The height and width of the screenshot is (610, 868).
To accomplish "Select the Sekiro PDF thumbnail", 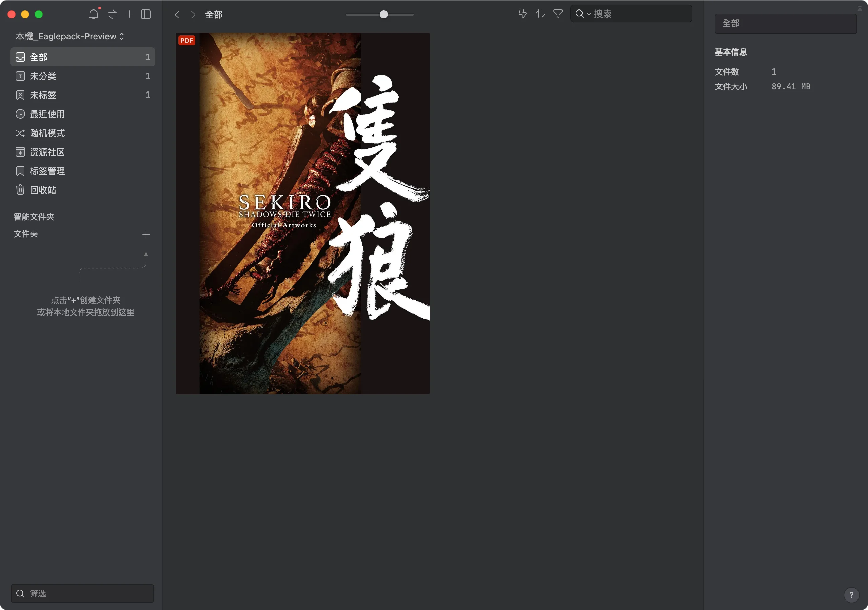I will click(302, 213).
